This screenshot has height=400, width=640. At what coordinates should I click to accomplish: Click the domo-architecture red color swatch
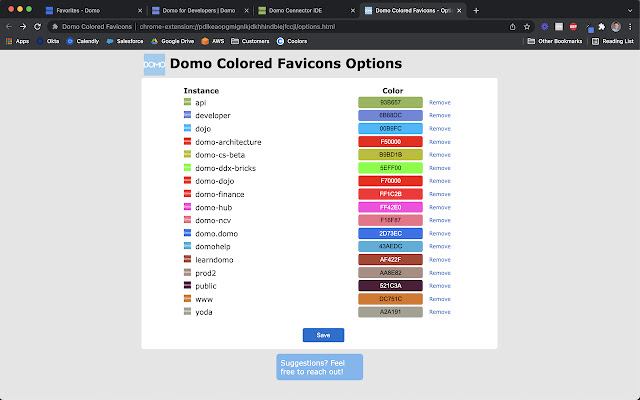[390, 142]
